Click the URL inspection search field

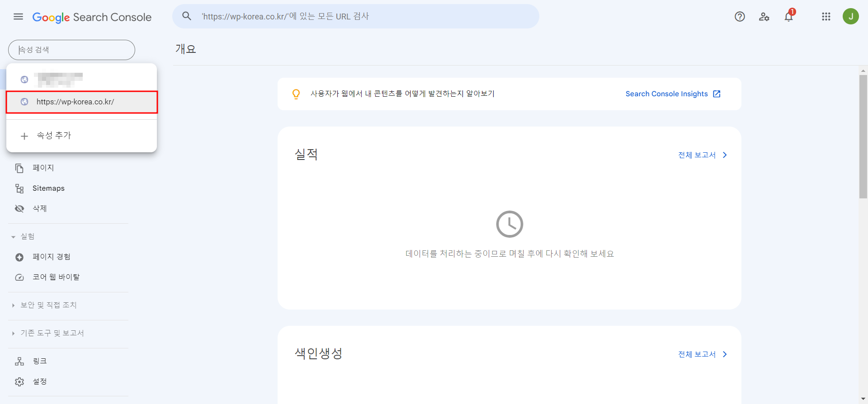tap(356, 16)
